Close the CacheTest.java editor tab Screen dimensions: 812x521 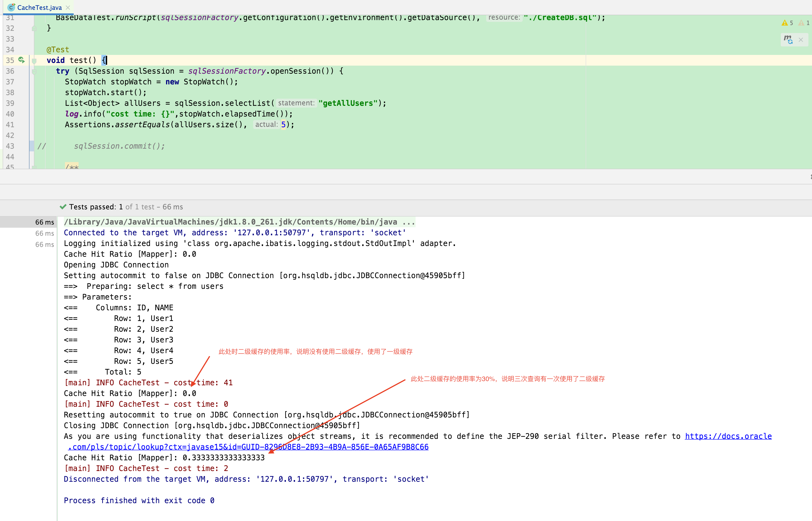(x=68, y=7)
